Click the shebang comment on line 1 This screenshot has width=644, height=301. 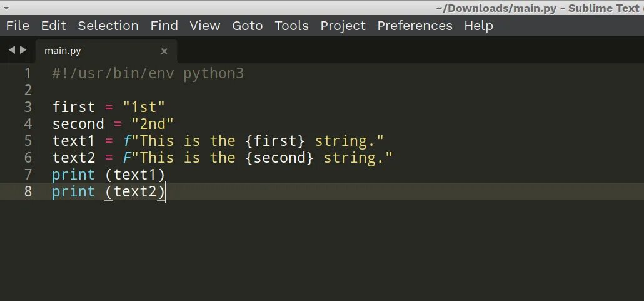pyautogui.click(x=148, y=73)
